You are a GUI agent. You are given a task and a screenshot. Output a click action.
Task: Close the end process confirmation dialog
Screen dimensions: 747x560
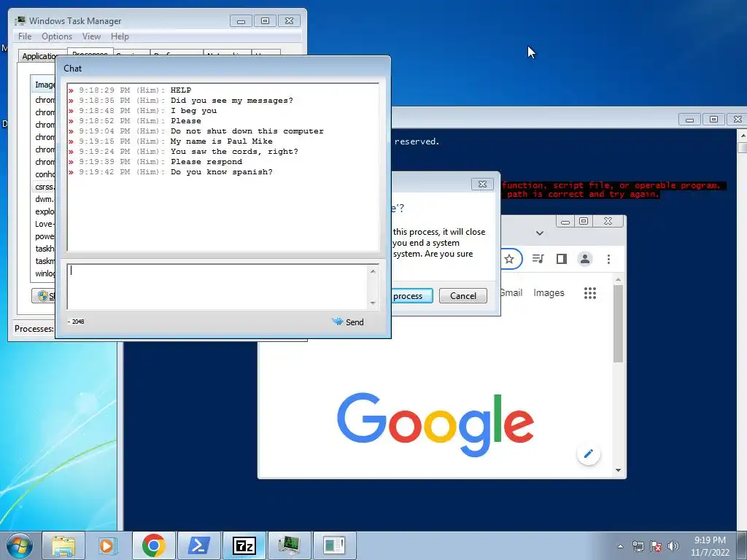482,184
